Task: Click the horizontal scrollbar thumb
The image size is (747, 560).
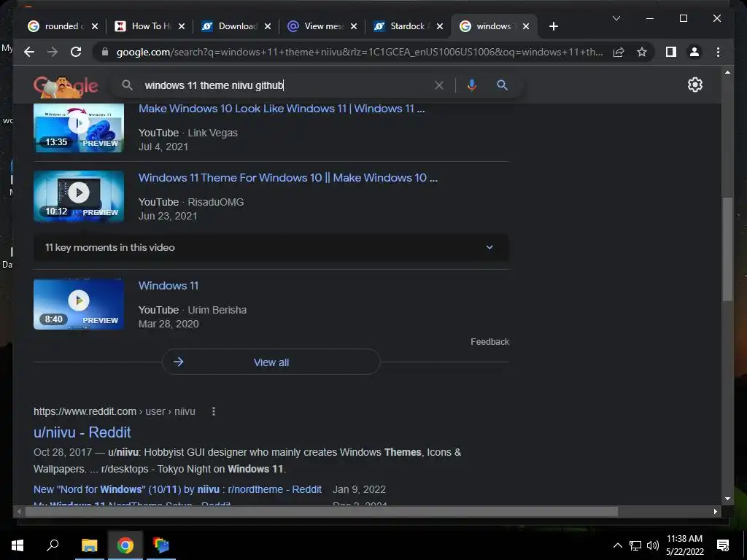Action: click(322, 512)
